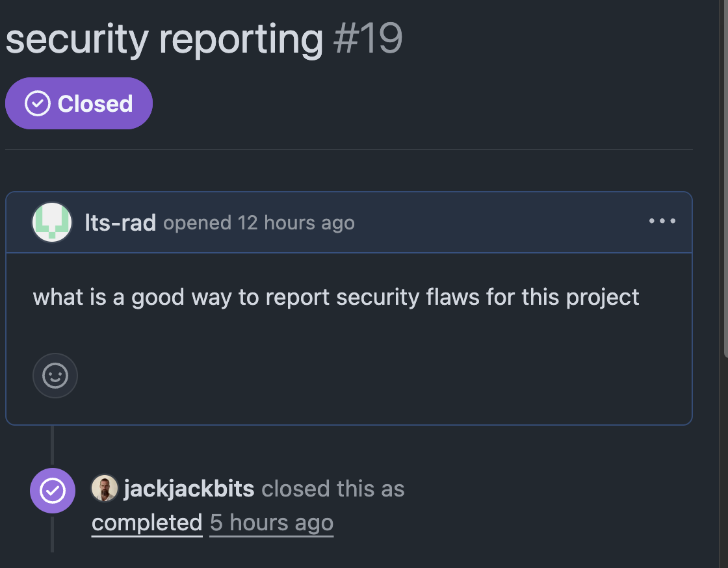Screen dimensions: 728x568
Task: Click the purple Closed status badge
Action: pyautogui.click(x=79, y=103)
